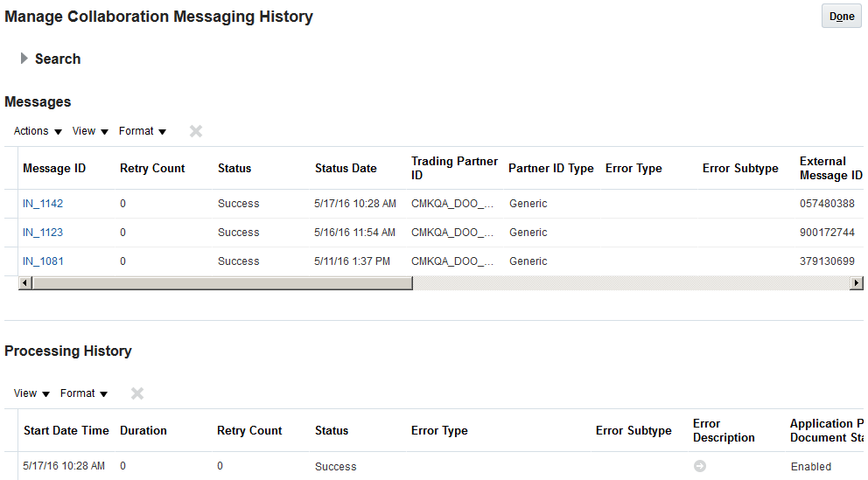Open the Messages Format dropdown menu
The image size is (868, 480).
click(x=143, y=131)
